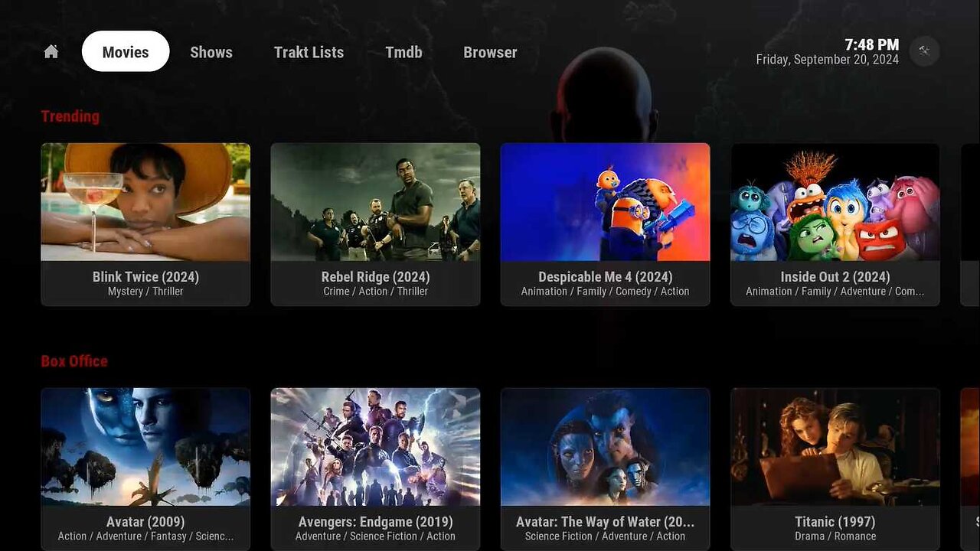
Task: Click the Box Office section heading
Action: [74, 361]
